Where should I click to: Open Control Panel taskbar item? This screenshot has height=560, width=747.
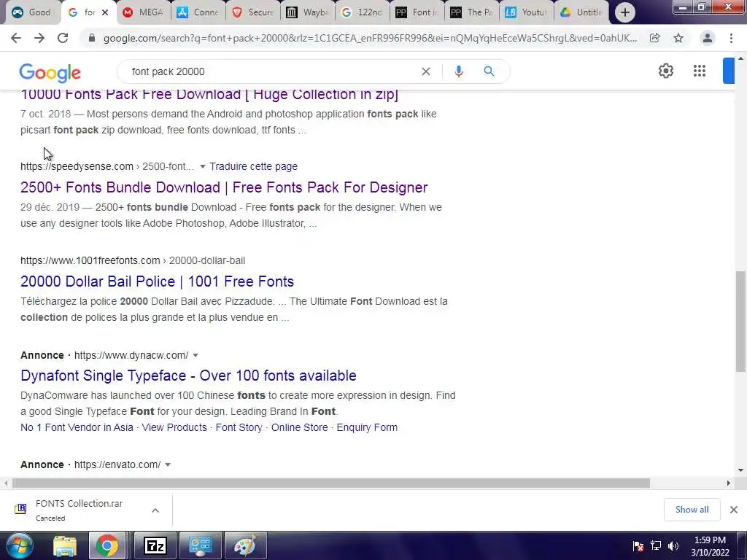point(201,546)
